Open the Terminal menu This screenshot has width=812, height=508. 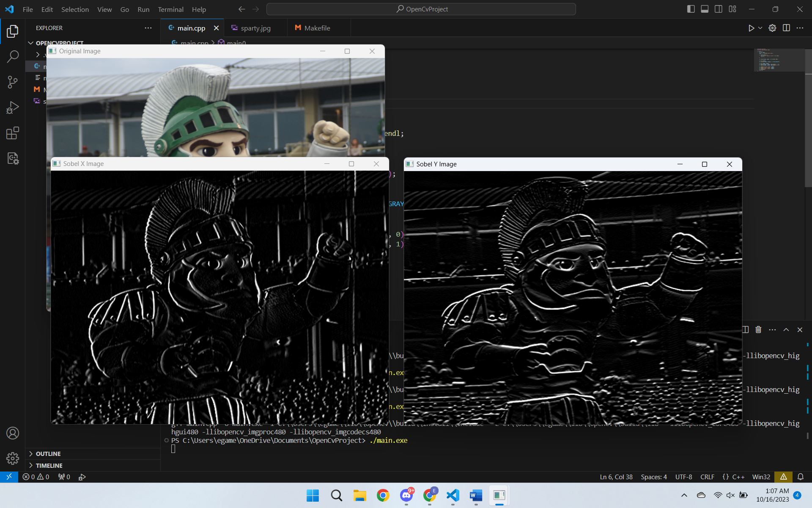tap(170, 9)
